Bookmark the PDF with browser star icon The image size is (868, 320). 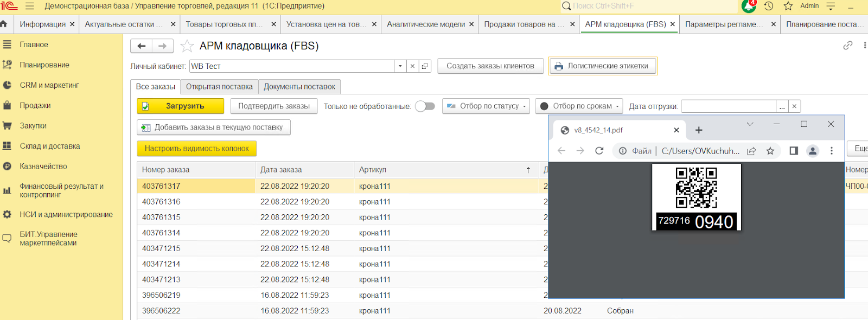coord(770,151)
